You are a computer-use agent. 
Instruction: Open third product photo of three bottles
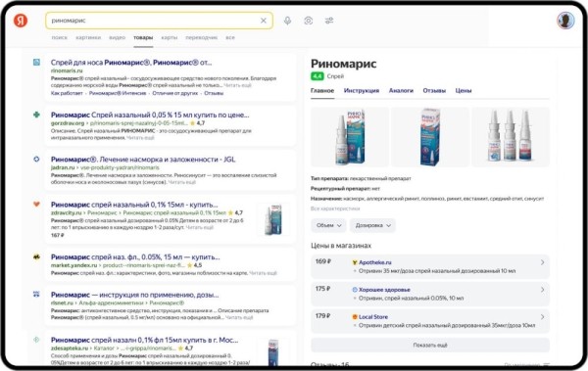pos(511,137)
